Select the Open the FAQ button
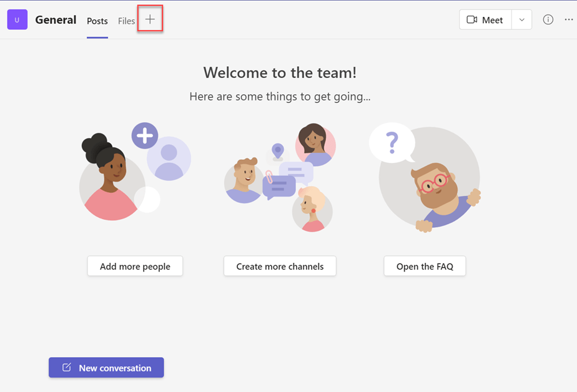The image size is (577, 392). 425,267
